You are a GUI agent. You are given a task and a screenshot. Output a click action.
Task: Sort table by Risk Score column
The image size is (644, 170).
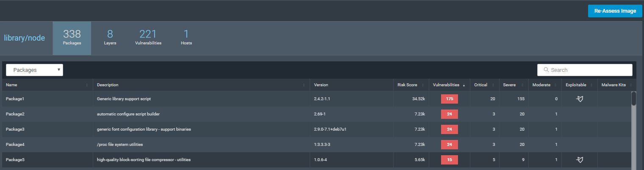pyautogui.click(x=411, y=85)
